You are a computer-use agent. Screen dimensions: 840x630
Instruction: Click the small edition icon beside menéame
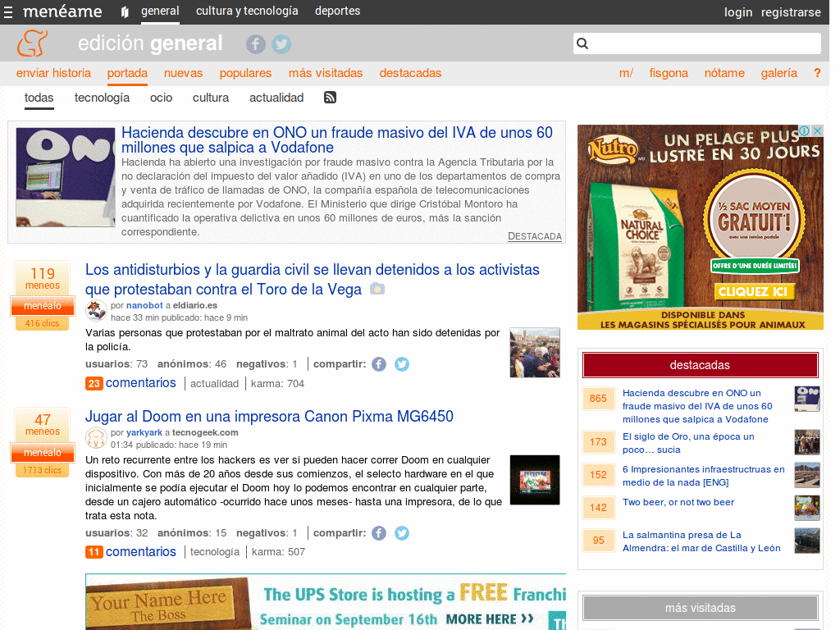pyautogui.click(x=125, y=11)
